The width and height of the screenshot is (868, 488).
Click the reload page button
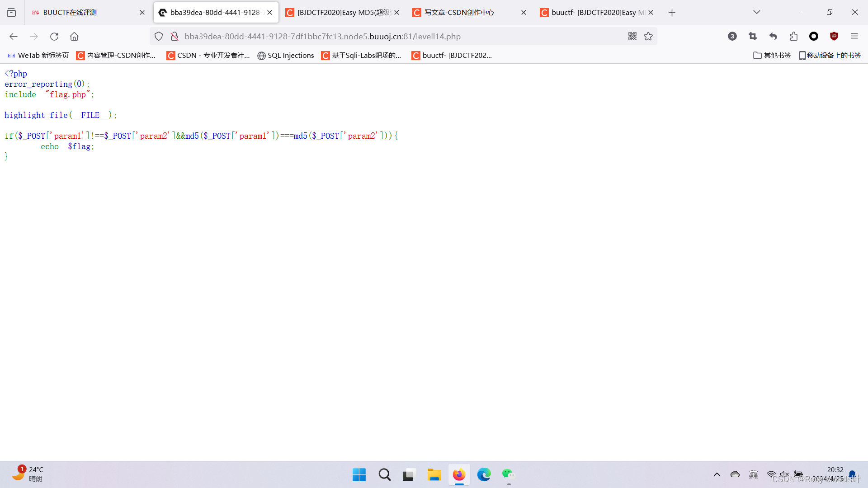coord(54,37)
